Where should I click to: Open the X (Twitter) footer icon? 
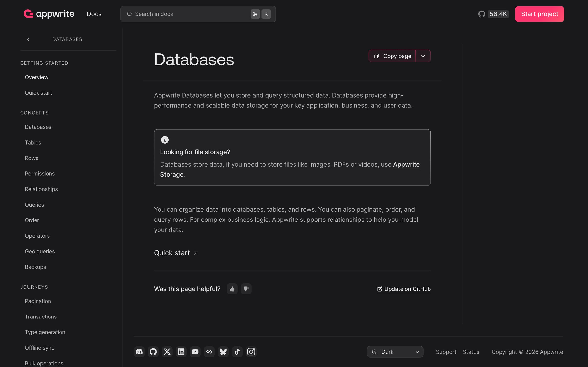click(x=167, y=352)
